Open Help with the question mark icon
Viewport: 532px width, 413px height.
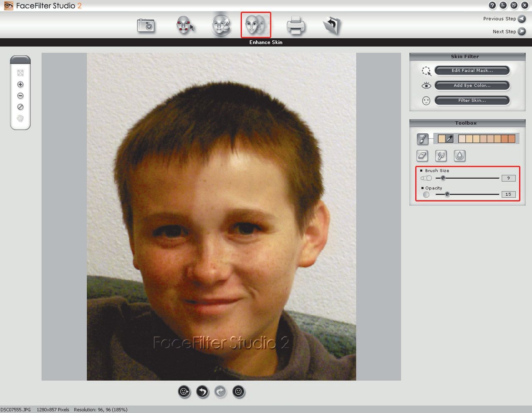coord(493,5)
